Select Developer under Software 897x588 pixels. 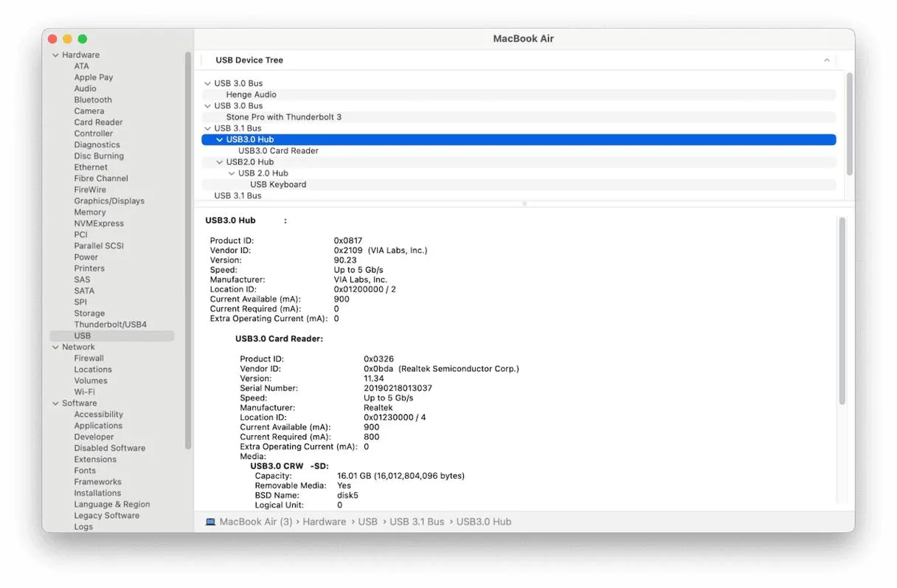pyautogui.click(x=94, y=437)
